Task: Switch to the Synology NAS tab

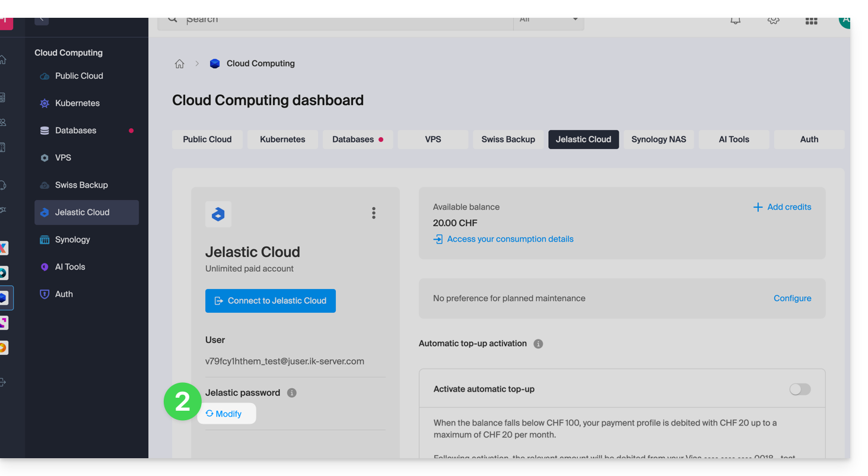Action: pos(659,139)
